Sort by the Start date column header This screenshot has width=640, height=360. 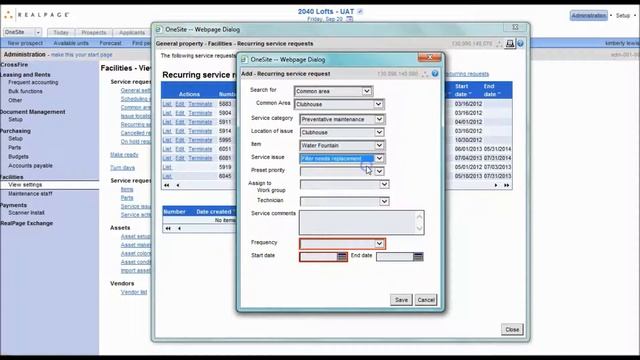click(x=463, y=90)
